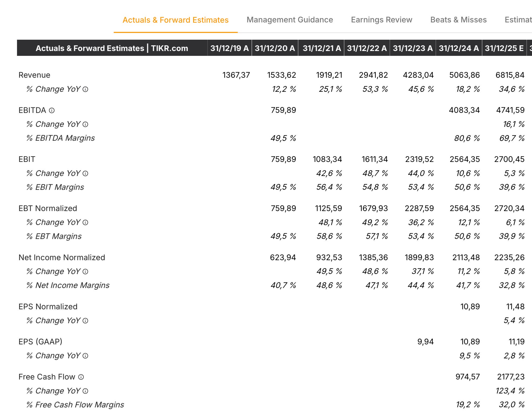
Task: Click info icon next to Free Cash Flow
Action: [x=81, y=377]
